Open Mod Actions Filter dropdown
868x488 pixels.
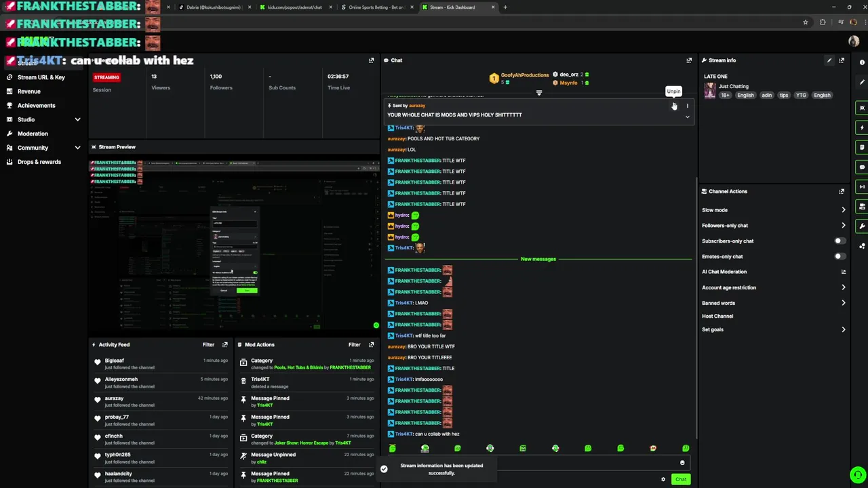355,344
